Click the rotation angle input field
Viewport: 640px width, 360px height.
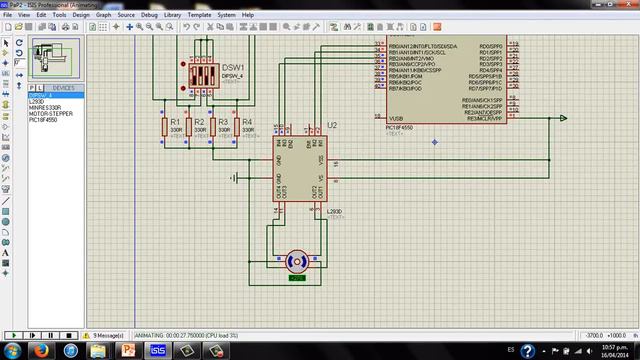point(19,63)
